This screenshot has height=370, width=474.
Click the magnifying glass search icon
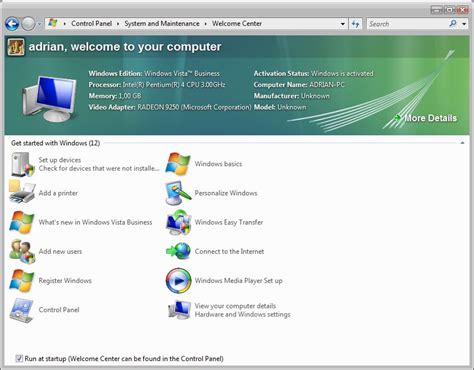pyautogui.click(x=453, y=24)
